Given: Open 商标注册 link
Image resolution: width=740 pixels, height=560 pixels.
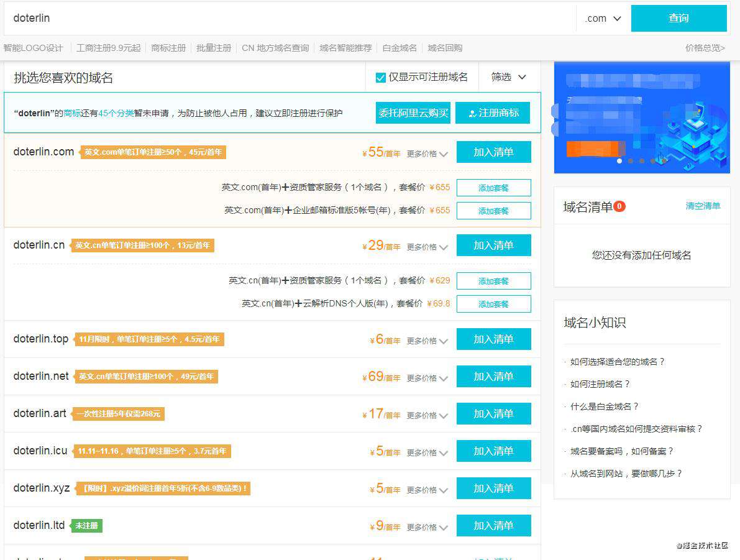Looking at the screenshot, I should pos(168,48).
